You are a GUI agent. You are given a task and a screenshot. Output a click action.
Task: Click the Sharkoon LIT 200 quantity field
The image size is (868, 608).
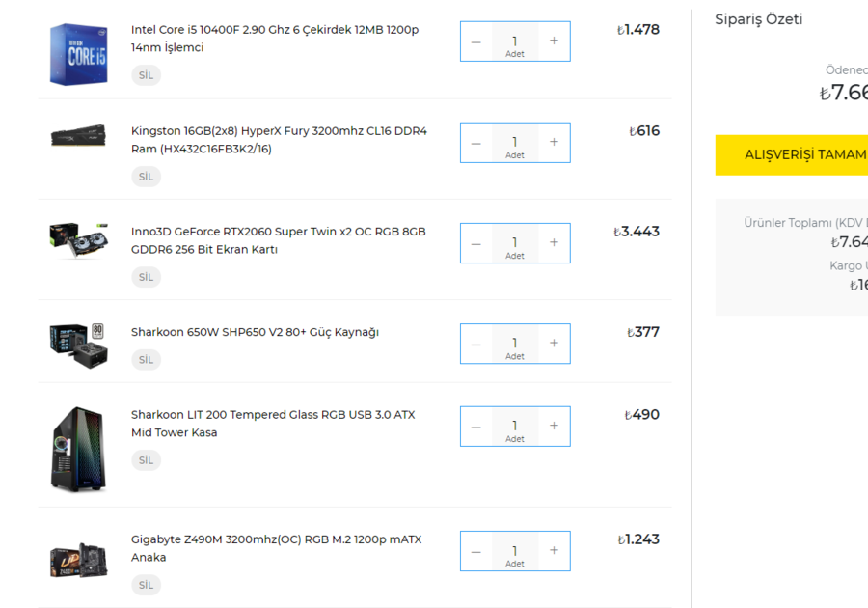pyautogui.click(x=515, y=427)
